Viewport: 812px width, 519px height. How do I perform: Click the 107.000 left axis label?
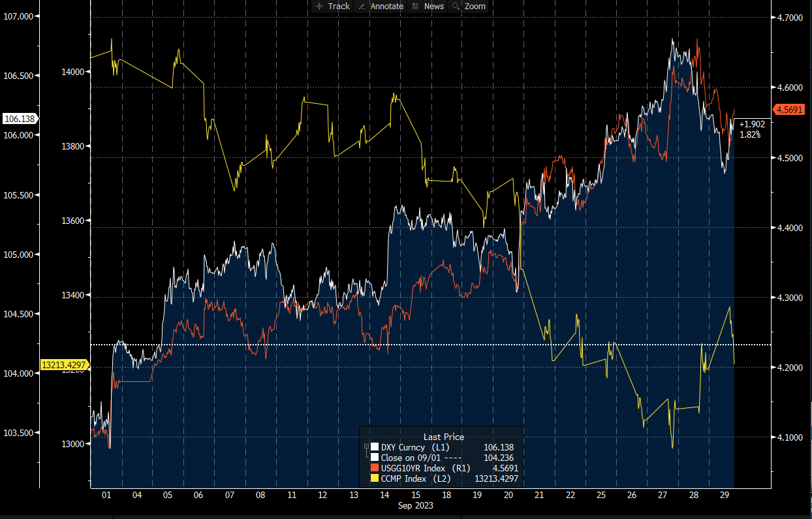[x=18, y=16]
